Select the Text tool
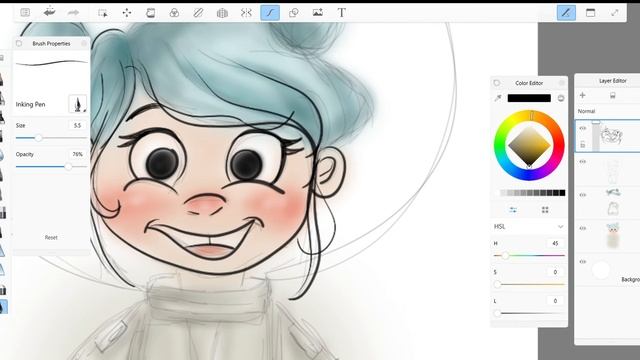Image resolution: width=640 pixels, height=360 pixels. pos(342,13)
